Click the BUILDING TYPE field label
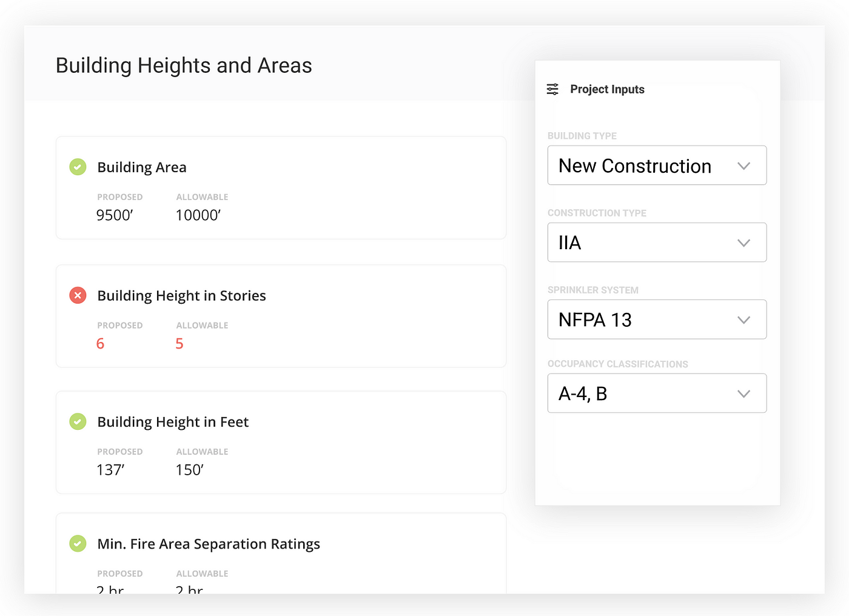 [x=582, y=136]
